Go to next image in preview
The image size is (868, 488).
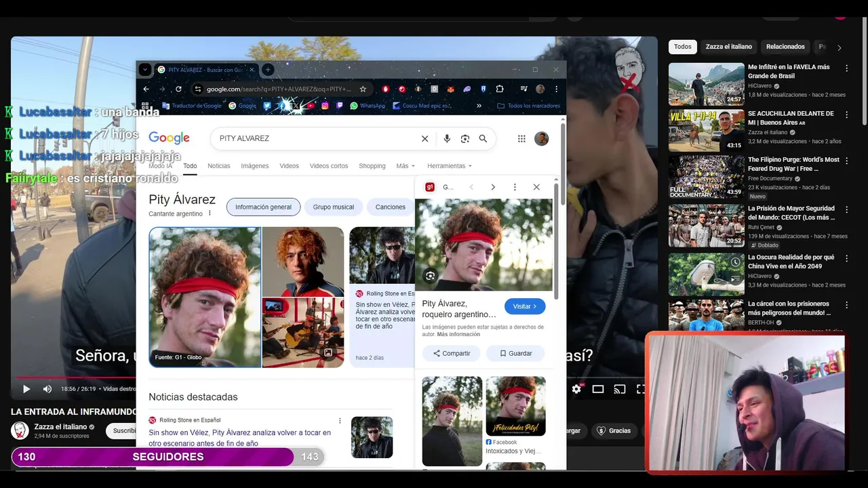point(493,187)
